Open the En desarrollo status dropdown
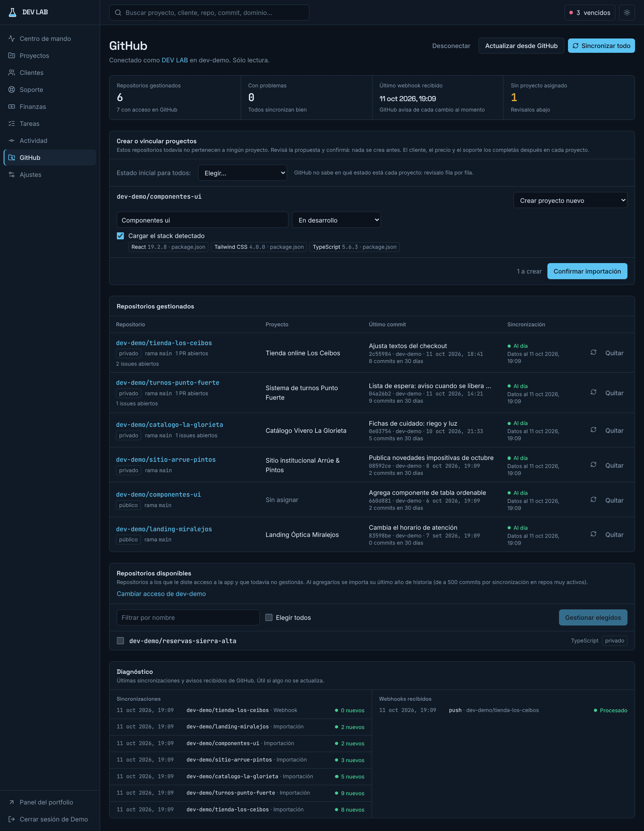The image size is (644, 831). (336, 220)
